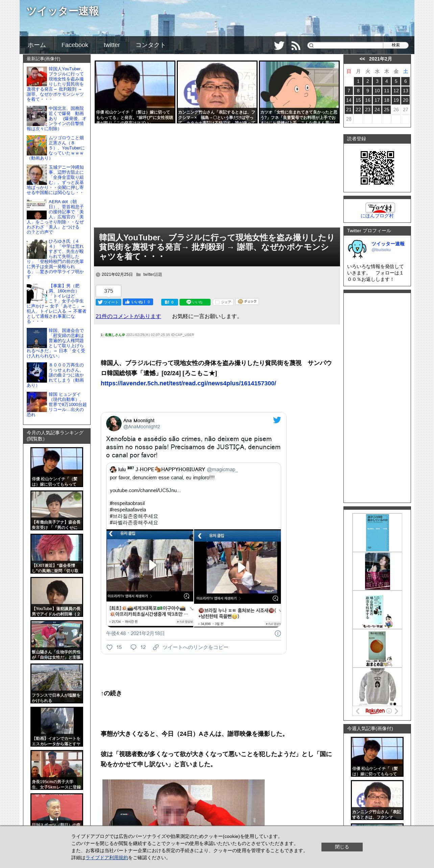Click the Facebook いいね! button
434x868 pixels.
click(138, 302)
